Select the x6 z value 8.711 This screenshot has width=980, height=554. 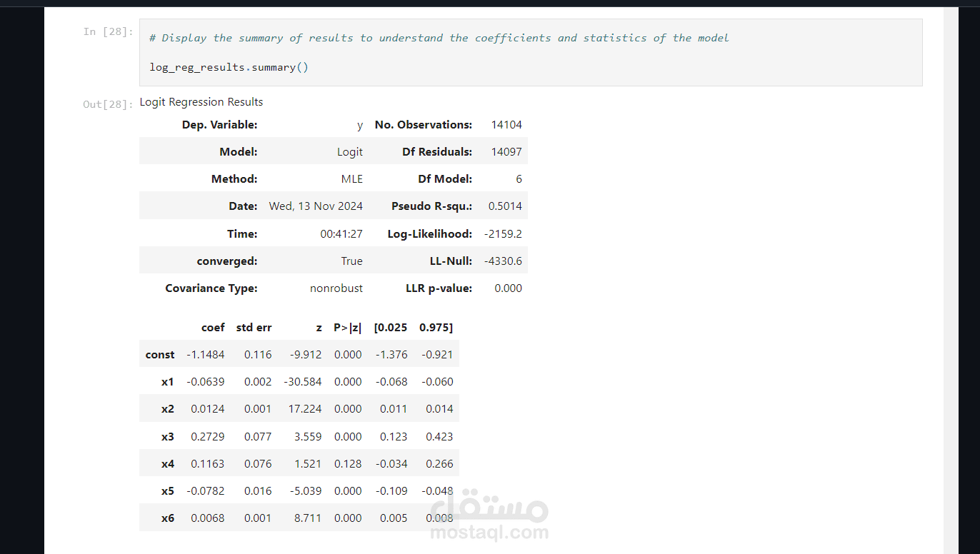[x=308, y=518]
